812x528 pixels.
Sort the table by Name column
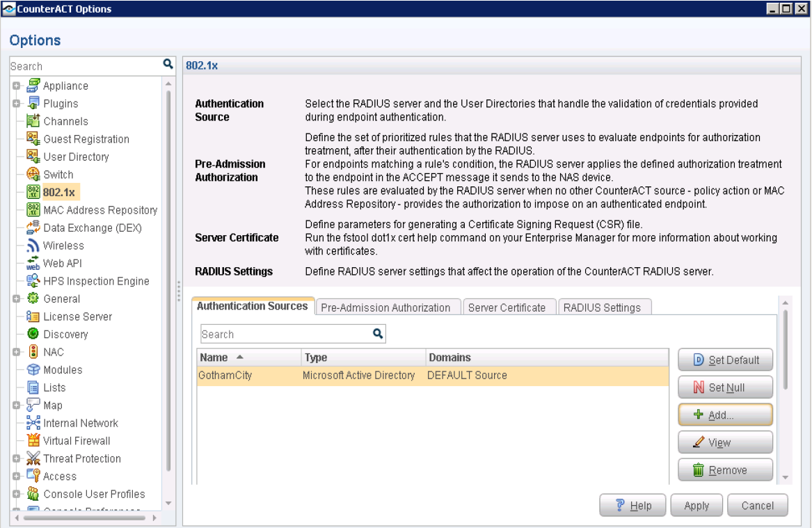(249, 358)
